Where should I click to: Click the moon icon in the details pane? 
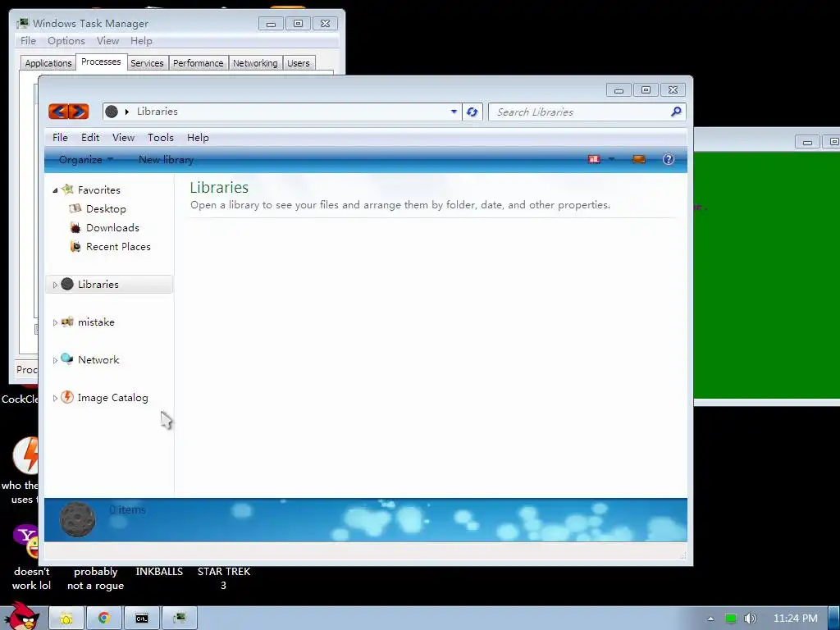pos(78,519)
